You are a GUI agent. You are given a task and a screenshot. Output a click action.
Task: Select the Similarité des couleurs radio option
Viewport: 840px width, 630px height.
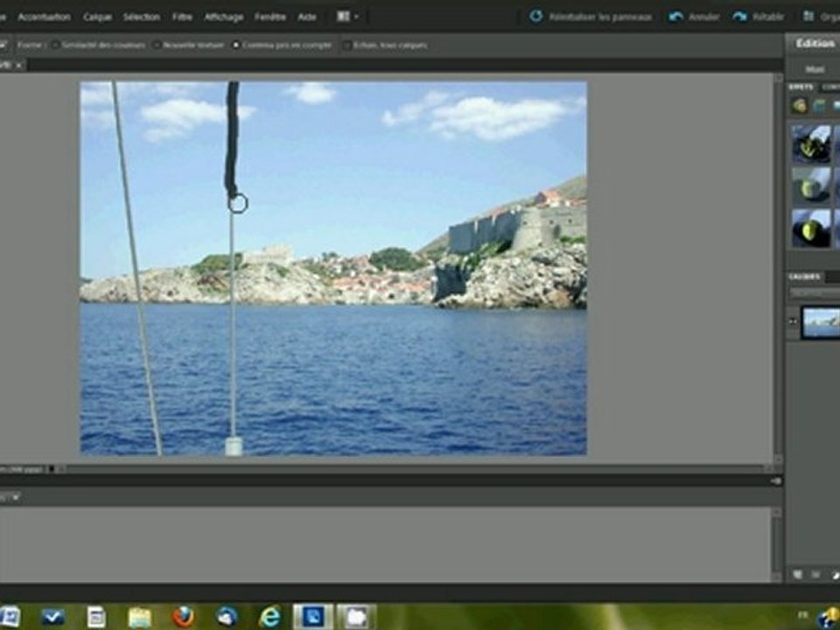click(x=56, y=45)
